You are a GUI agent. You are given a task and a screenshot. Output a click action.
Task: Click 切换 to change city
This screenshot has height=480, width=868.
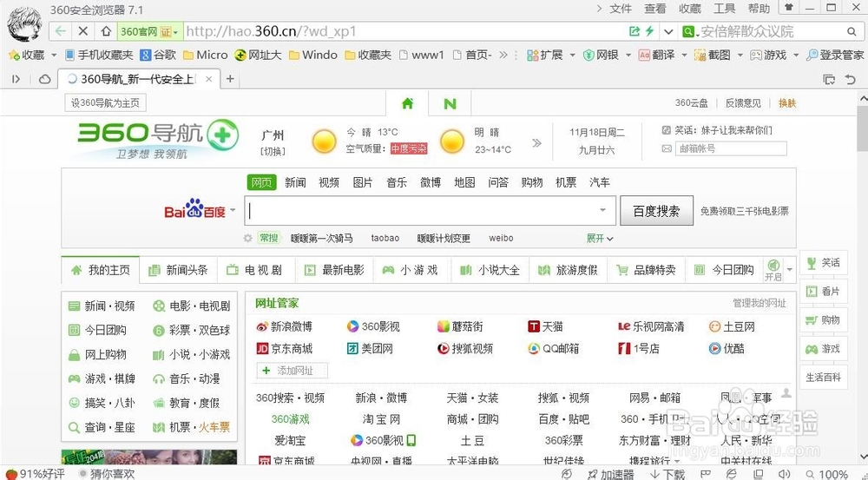[x=273, y=150]
